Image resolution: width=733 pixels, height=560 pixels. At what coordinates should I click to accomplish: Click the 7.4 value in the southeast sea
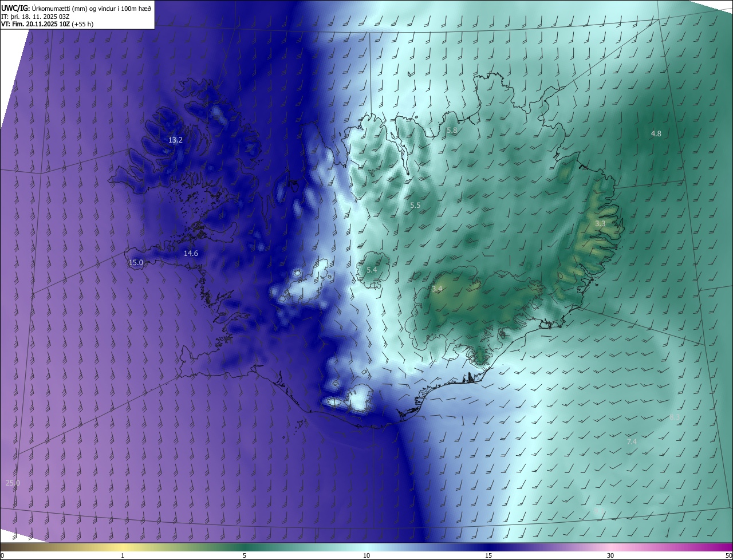pyautogui.click(x=632, y=441)
